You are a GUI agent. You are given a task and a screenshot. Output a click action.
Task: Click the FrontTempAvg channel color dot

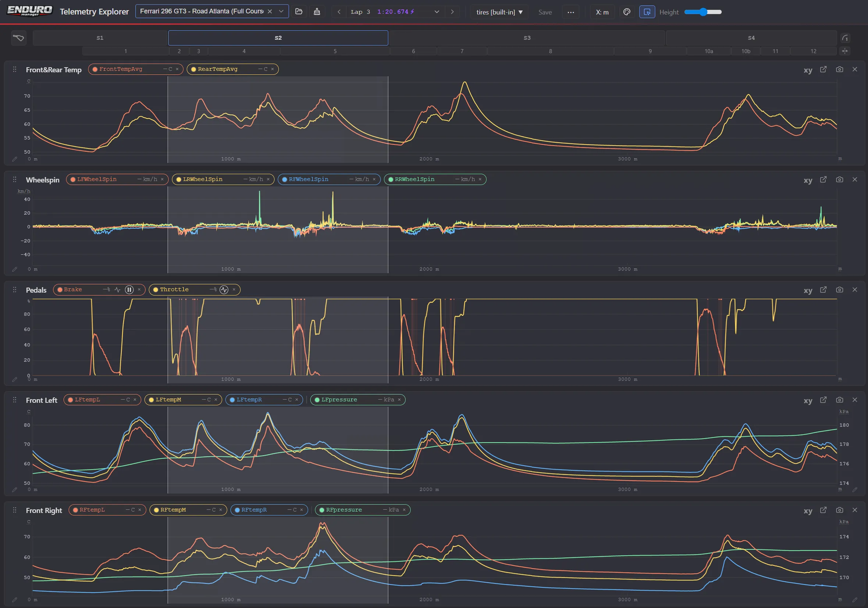[x=95, y=69]
